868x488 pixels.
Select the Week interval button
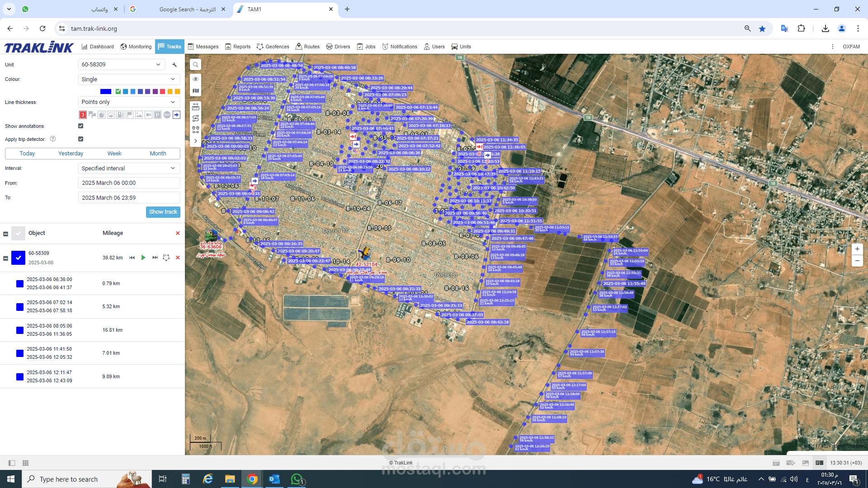point(114,154)
